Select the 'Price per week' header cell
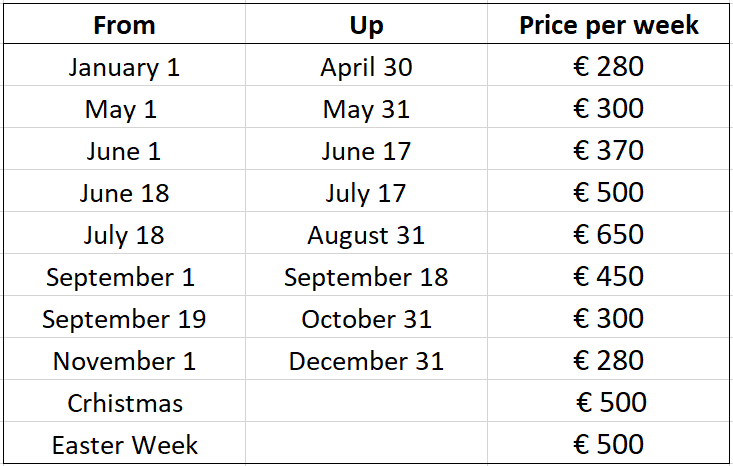This screenshot has height=466, width=733. 608,24
